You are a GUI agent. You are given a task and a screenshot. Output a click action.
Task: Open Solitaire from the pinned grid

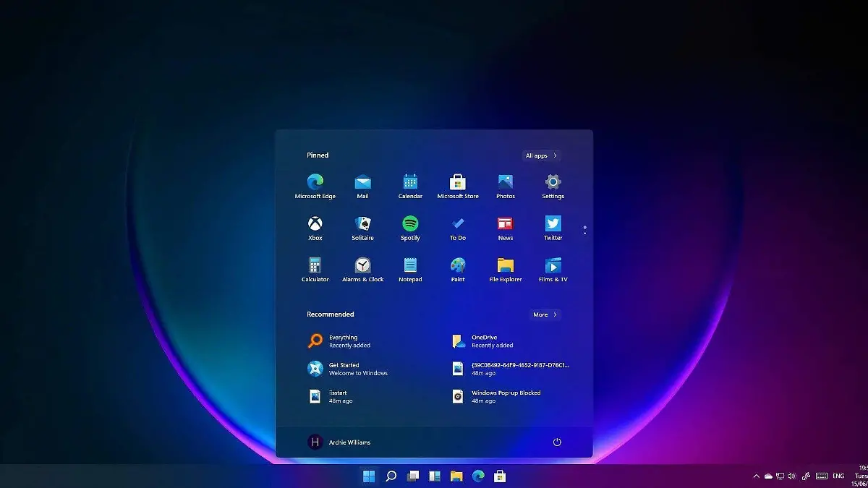coord(362,224)
